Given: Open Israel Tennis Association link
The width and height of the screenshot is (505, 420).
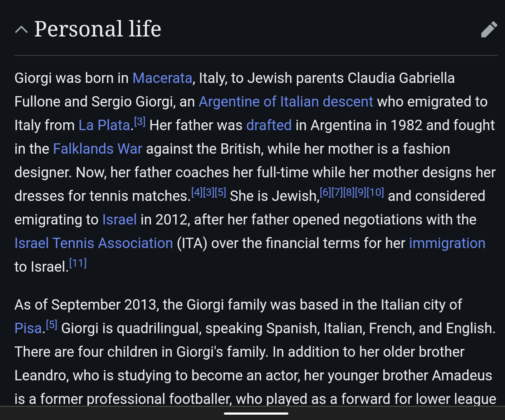Looking at the screenshot, I should pyautogui.click(x=94, y=243).
